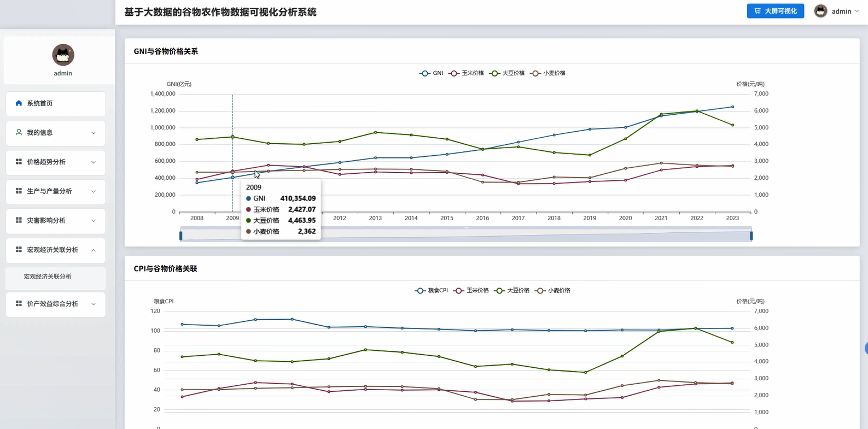Click the home icon beside 系统首页

pyautogui.click(x=19, y=103)
